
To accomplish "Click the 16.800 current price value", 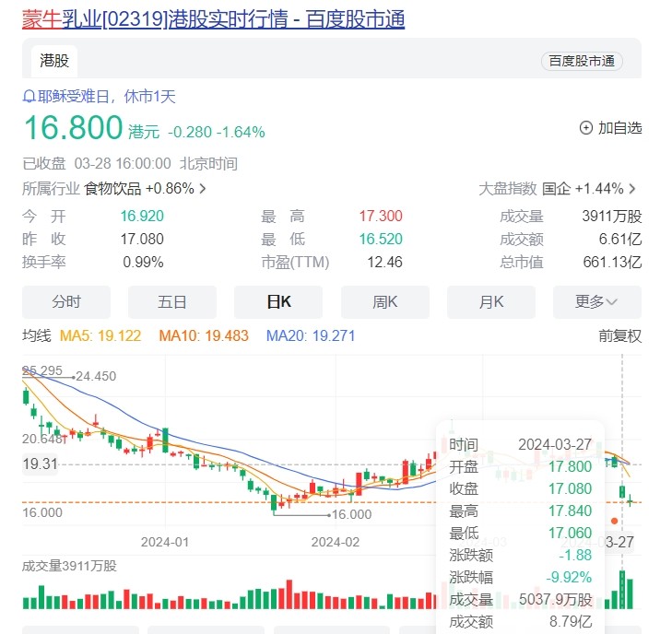I will 74,128.
